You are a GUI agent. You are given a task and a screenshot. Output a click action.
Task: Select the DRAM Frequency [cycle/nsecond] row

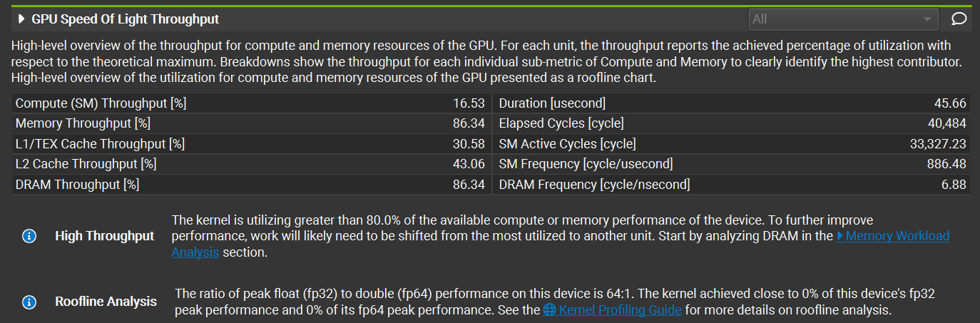pos(732,184)
